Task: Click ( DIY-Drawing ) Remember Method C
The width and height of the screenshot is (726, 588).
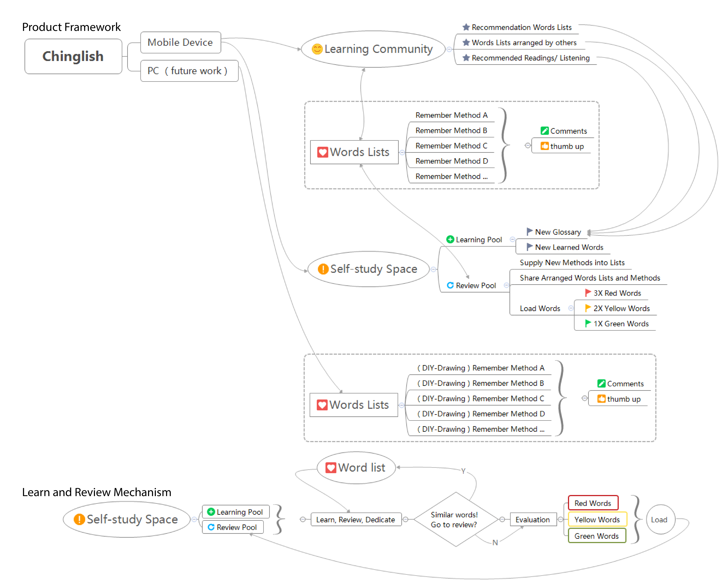Action: pyautogui.click(x=481, y=399)
